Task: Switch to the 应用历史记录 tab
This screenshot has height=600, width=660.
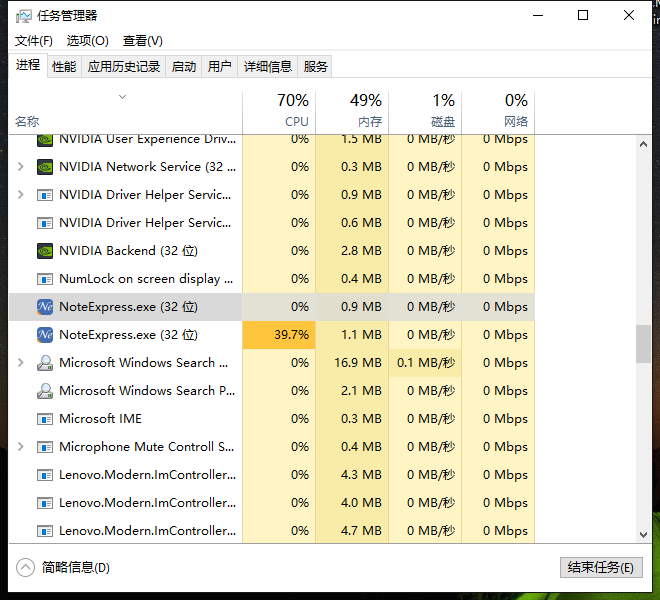Action: 124,67
